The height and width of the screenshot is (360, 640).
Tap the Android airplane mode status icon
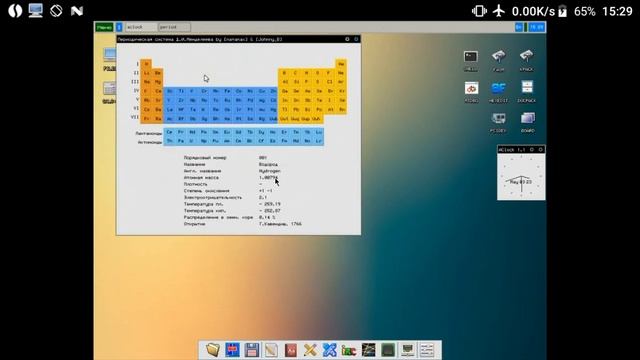(x=499, y=11)
